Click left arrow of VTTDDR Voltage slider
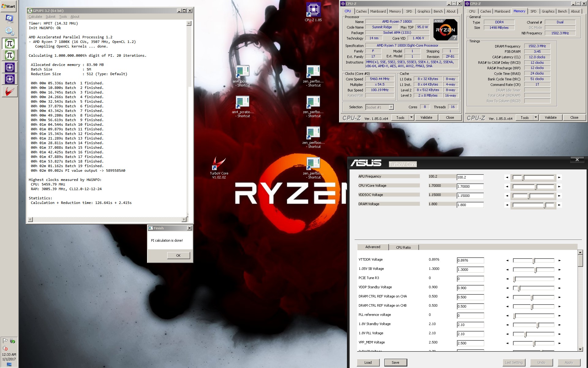The image size is (588, 368). pyautogui.click(x=507, y=260)
